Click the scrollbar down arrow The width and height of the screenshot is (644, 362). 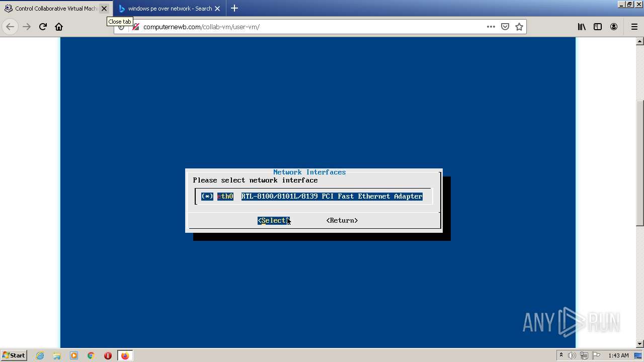coord(640,344)
